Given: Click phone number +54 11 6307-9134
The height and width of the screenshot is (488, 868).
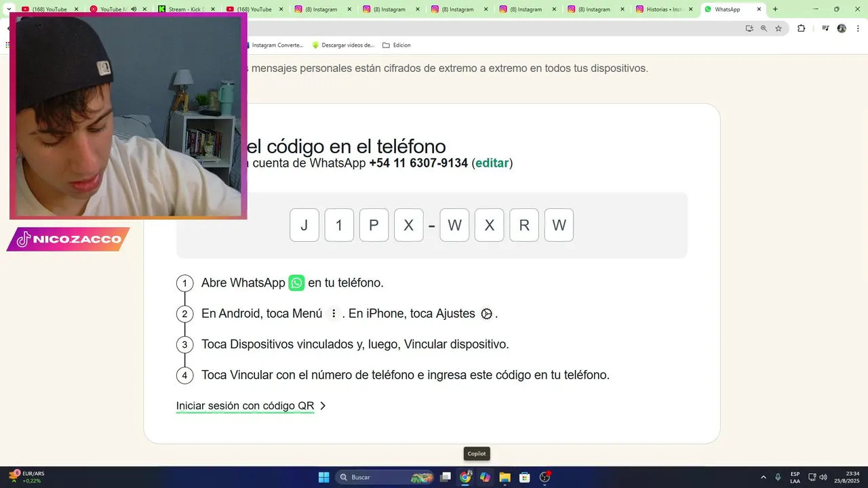Looking at the screenshot, I should tap(418, 163).
